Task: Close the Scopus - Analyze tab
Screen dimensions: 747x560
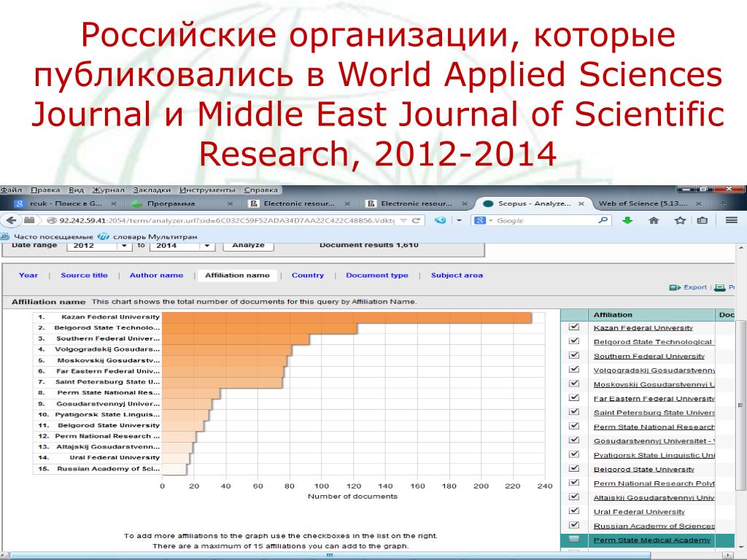Action: click(581, 203)
